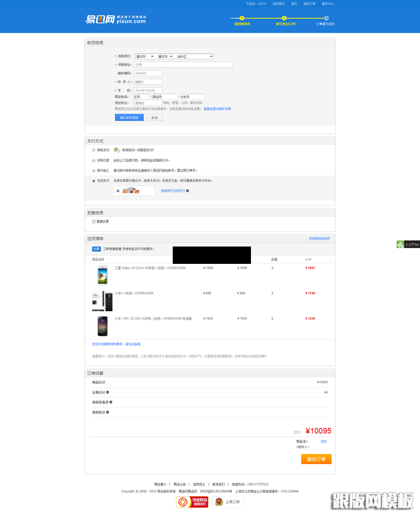Open the Samsung Galaxy S4 Zoom thumbnail
The height and width of the screenshot is (513, 420).
102,275
